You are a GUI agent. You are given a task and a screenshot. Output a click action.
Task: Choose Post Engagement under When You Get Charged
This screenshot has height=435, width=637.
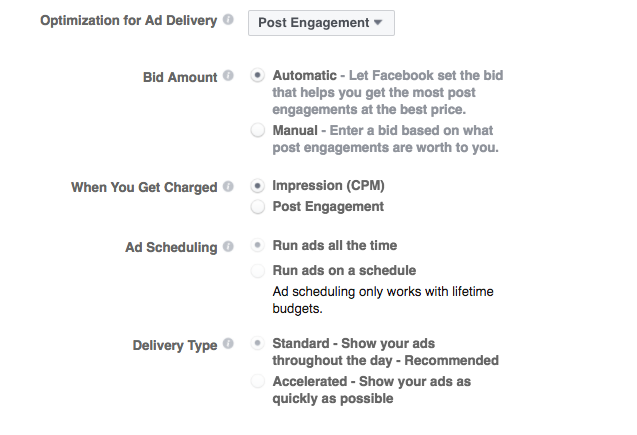point(259,207)
